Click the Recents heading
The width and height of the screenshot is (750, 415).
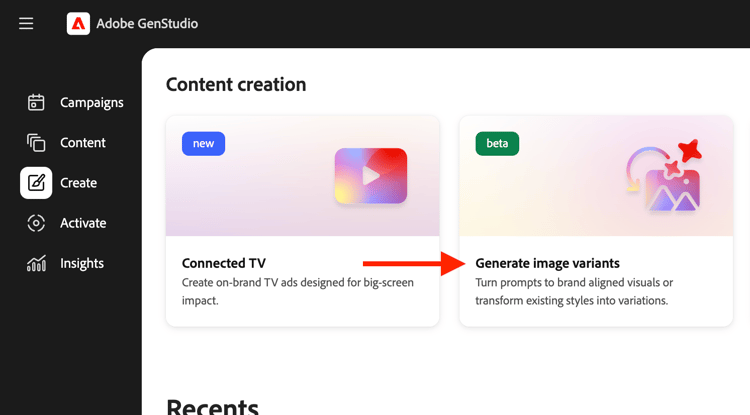(x=212, y=406)
